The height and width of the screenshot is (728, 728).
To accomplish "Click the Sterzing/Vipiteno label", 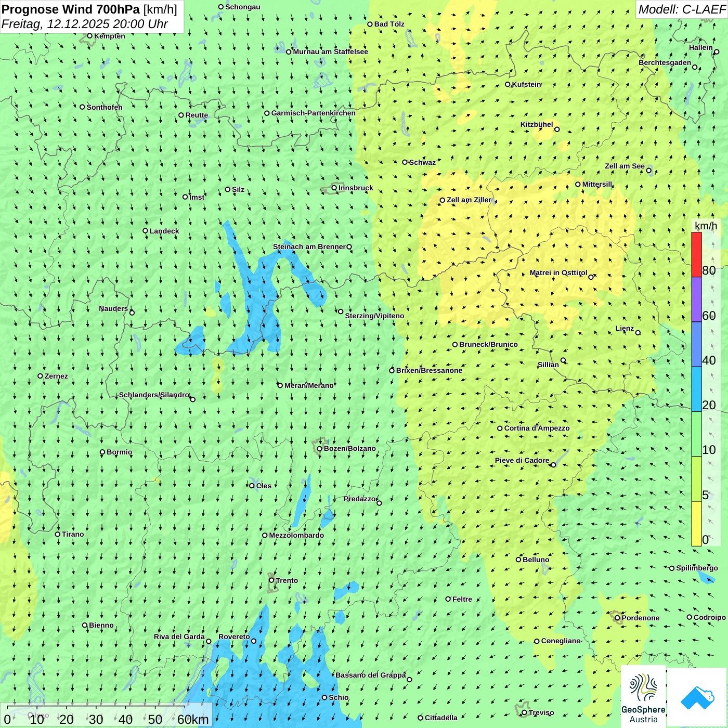I will point(374,316).
